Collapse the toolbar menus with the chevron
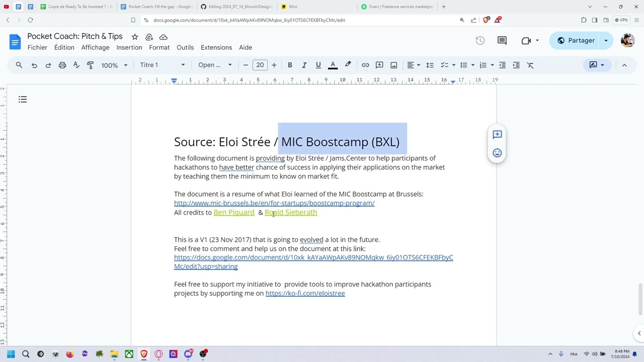644x362 pixels. pyautogui.click(x=624, y=65)
